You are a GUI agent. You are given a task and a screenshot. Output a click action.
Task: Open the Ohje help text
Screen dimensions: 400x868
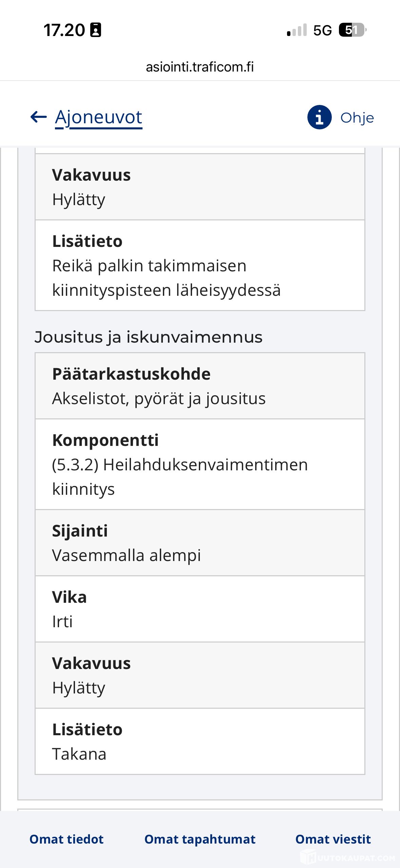[357, 118]
